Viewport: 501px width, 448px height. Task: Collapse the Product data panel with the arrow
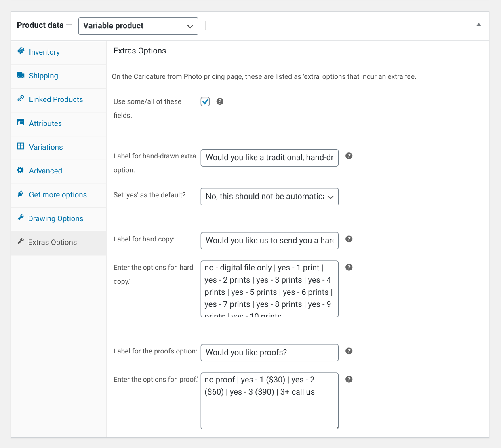coord(478,25)
